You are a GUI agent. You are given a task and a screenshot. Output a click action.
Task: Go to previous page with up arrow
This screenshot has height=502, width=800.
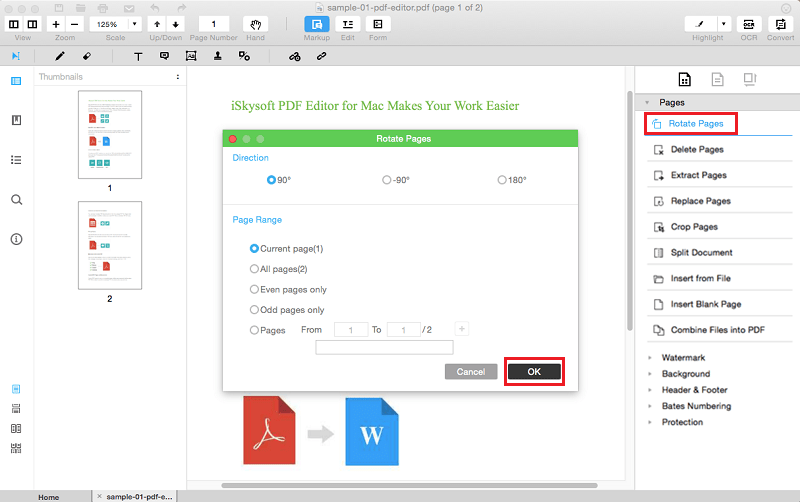pos(157,24)
